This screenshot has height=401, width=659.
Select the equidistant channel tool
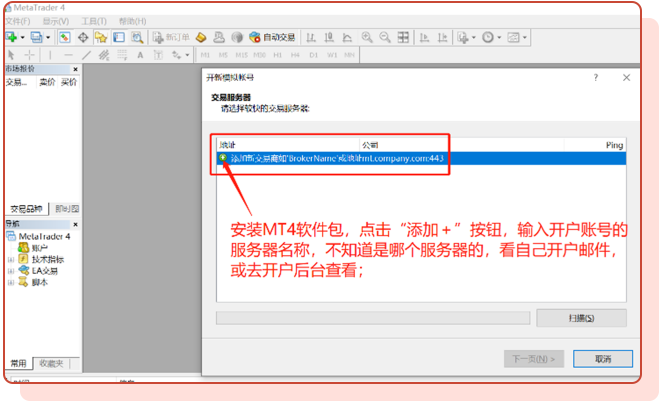104,55
